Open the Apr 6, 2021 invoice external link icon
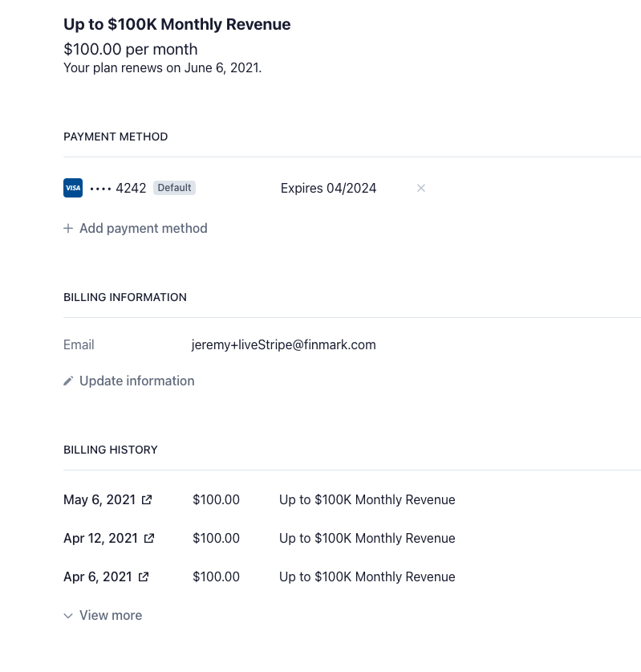641x672 pixels. pos(144,577)
